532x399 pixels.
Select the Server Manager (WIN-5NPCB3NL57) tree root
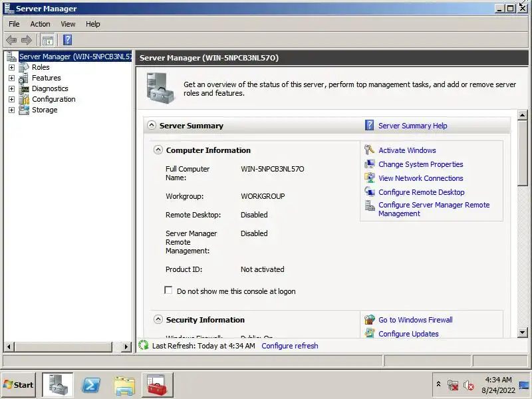(75, 57)
